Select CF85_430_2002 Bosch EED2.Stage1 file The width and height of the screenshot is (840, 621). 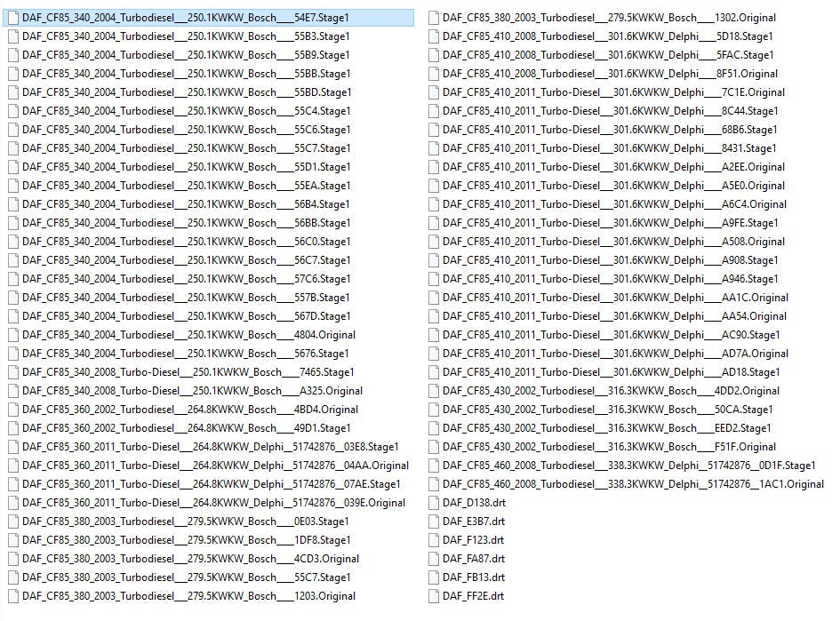pyautogui.click(x=608, y=428)
